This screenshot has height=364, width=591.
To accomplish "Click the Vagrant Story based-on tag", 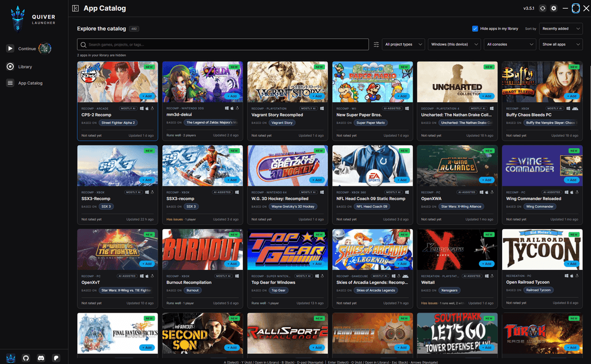I will pyautogui.click(x=282, y=123).
